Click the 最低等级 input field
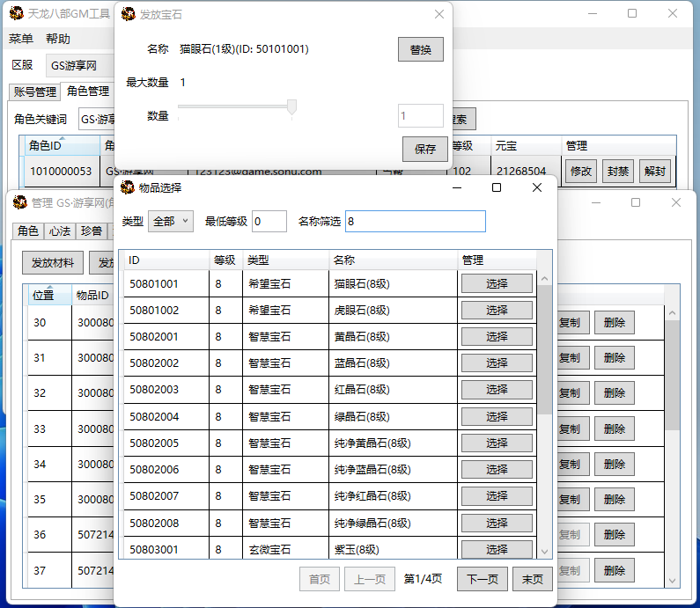The width and height of the screenshot is (700, 608). click(x=269, y=222)
